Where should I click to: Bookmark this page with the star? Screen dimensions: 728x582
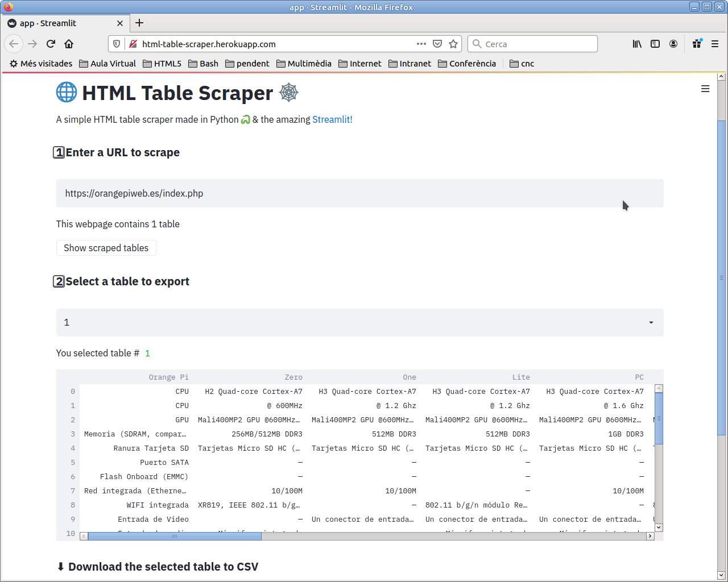(x=453, y=44)
